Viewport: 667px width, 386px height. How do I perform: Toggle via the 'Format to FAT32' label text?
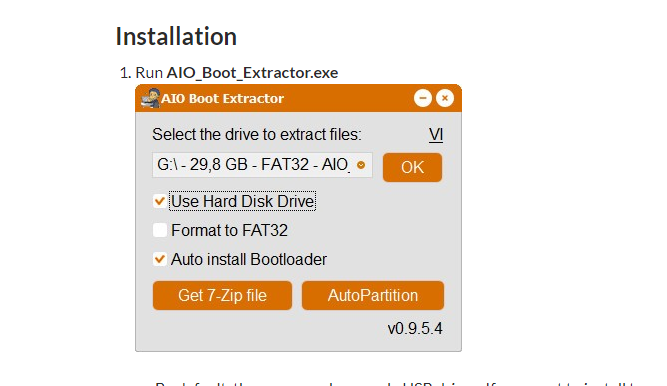229,230
